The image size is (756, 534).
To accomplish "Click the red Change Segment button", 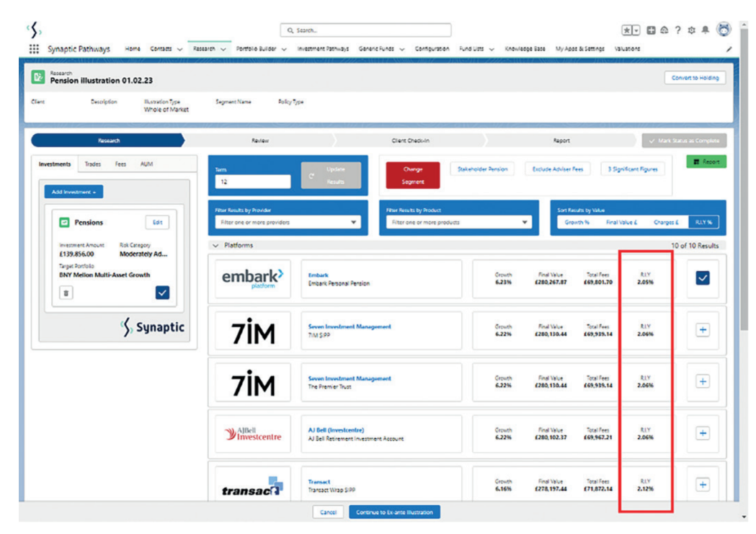I will [413, 175].
